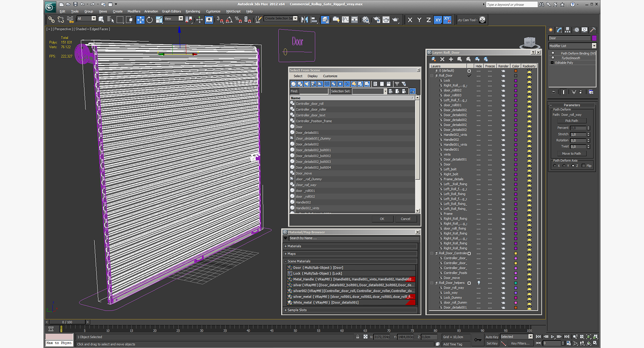Select the Link tool in main toolbar

[51, 20]
